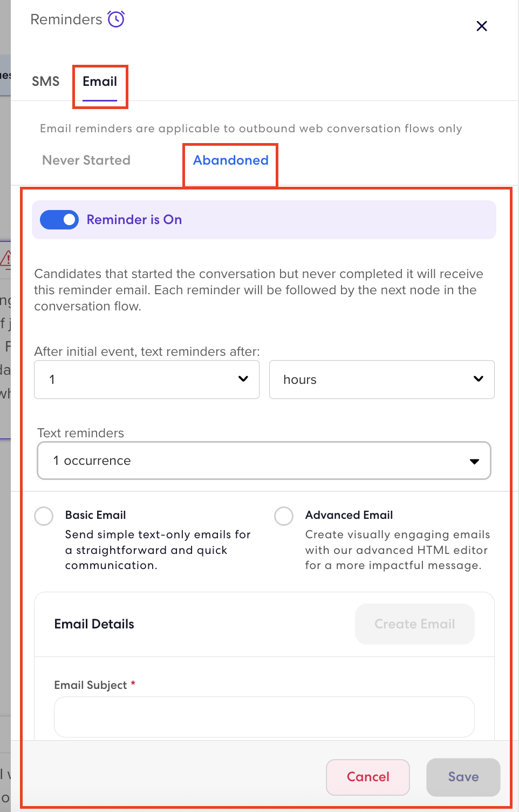Image resolution: width=519 pixels, height=812 pixels.
Task: Click the Save button
Action: click(x=463, y=777)
